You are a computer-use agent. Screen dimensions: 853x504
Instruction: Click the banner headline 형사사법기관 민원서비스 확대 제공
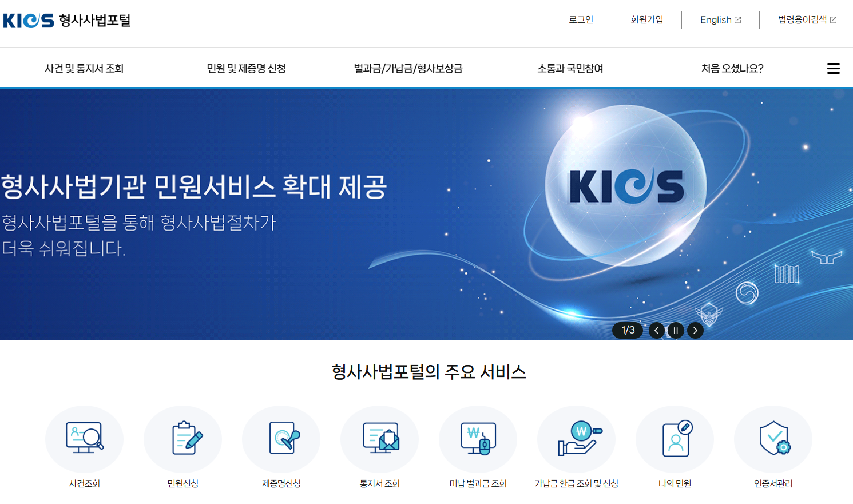[194, 186]
